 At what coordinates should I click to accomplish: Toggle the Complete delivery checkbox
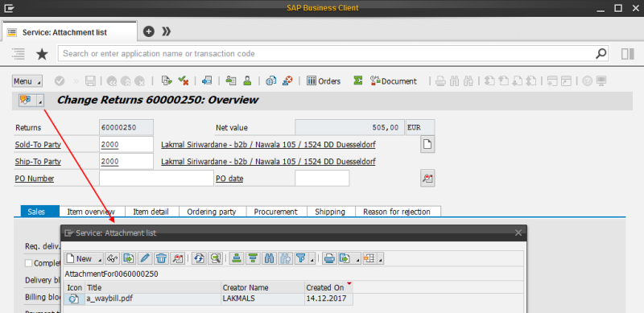(29, 263)
